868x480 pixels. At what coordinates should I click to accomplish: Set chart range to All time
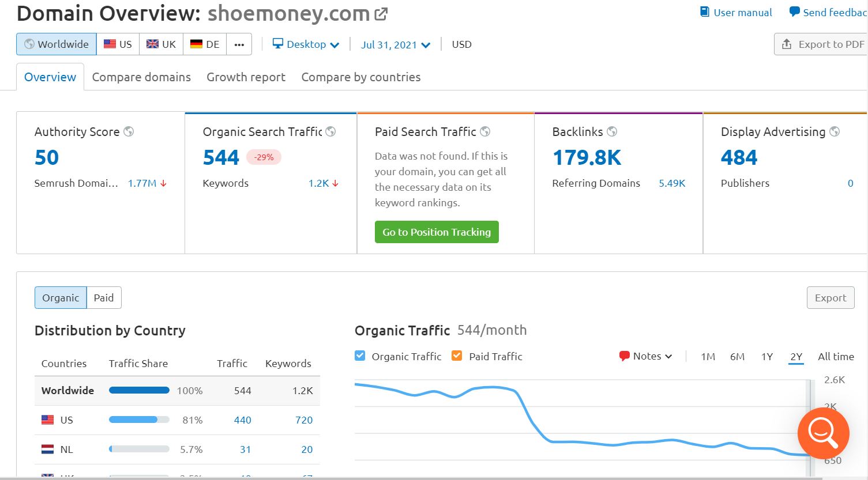(x=836, y=357)
